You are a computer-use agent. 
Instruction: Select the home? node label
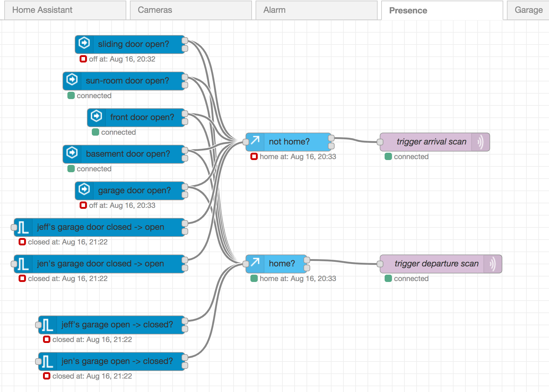282,264
